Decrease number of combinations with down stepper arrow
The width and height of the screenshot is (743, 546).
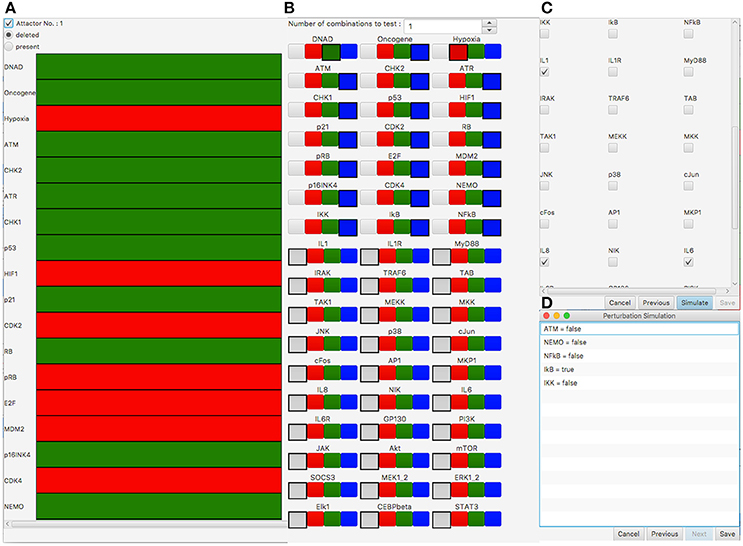coord(489,30)
